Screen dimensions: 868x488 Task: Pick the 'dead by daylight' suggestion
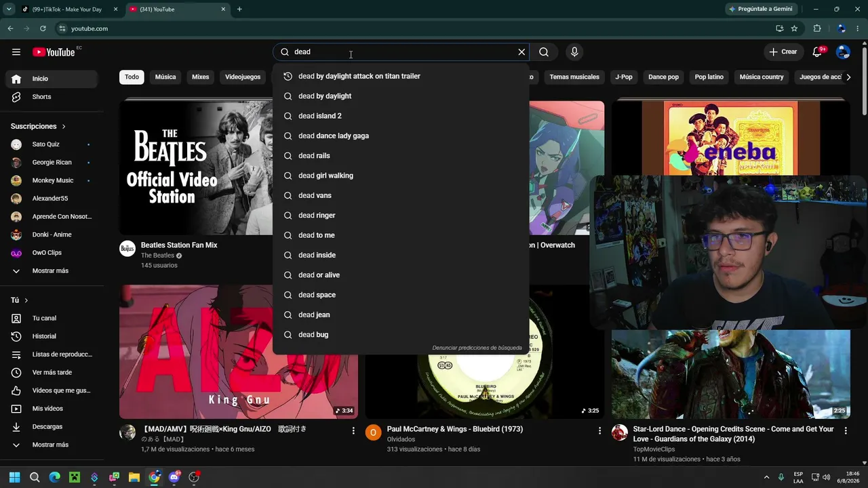pos(401,96)
